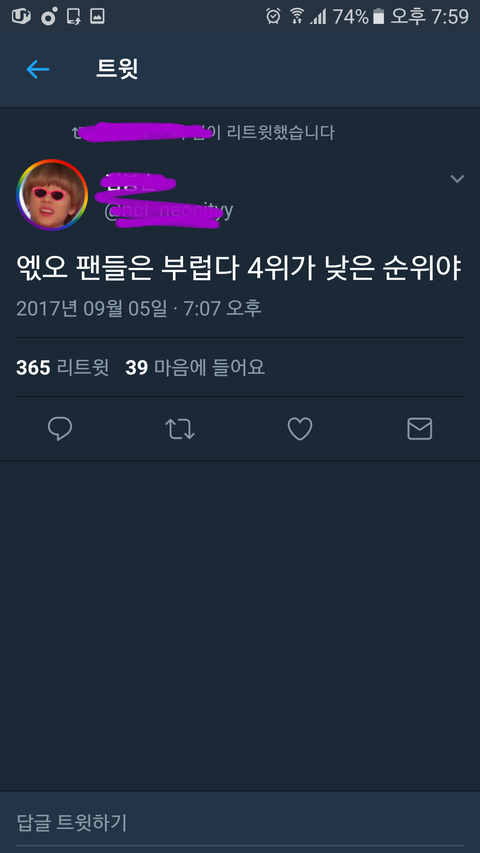Tap the signal strength bars icon
Screen dimensions: 480x853
[318, 17]
